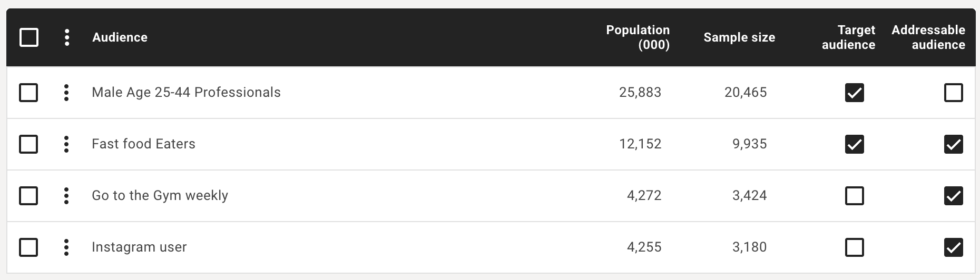Open options menu for Male Age 25-44 Professionals
Viewport: 980px width, 280px height.
(66, 93)
